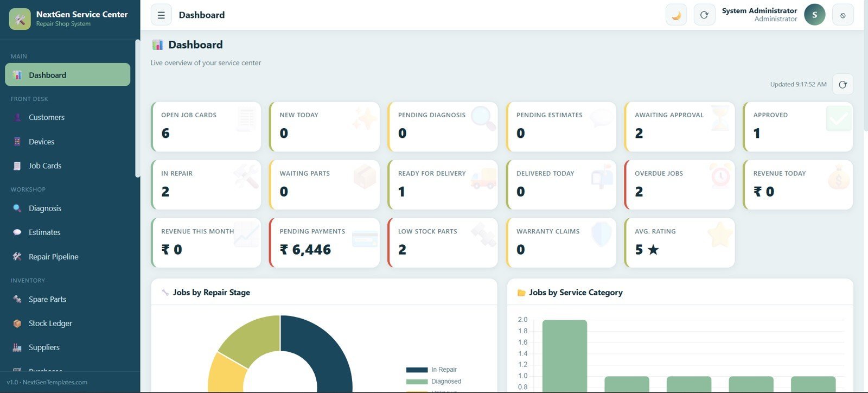Click the Repair Pipeline tools icon
Viewport: 868px width, 393px height.
point(17,257)
